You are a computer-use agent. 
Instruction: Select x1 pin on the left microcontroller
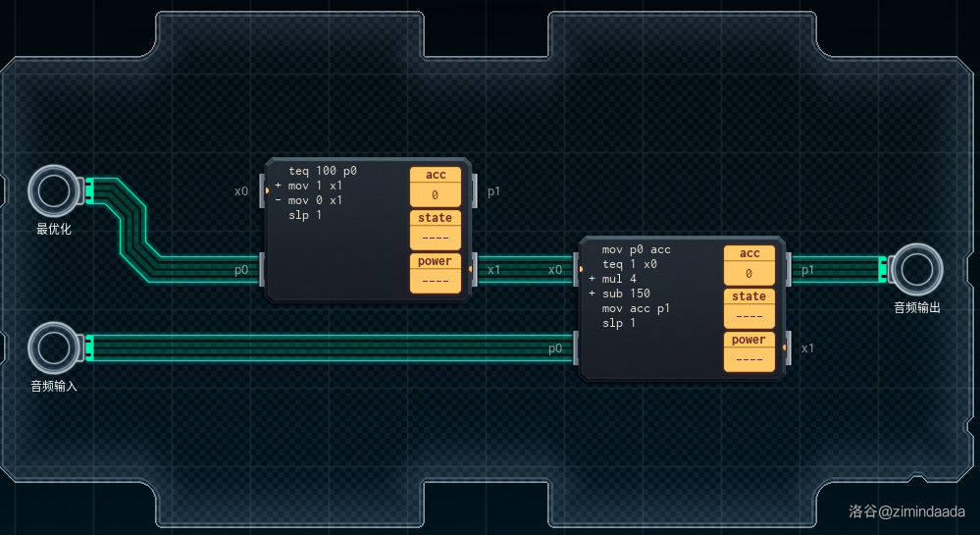click(474, 269)
